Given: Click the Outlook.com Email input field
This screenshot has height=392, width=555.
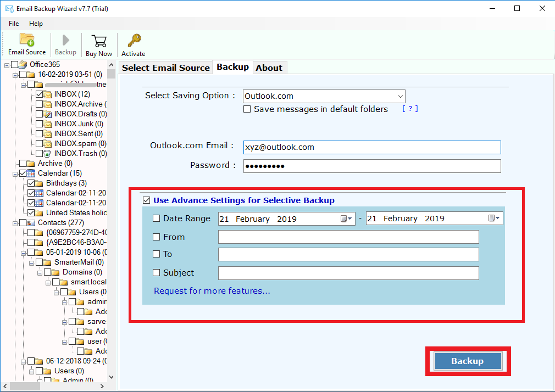Looking at the screenshot, I should (x=372, y=148).
